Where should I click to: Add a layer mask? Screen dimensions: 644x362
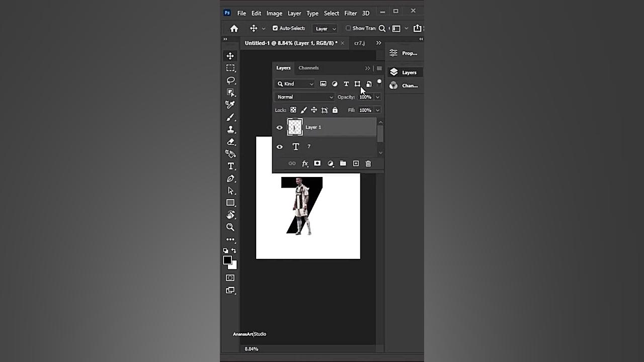tap(317, 163)
